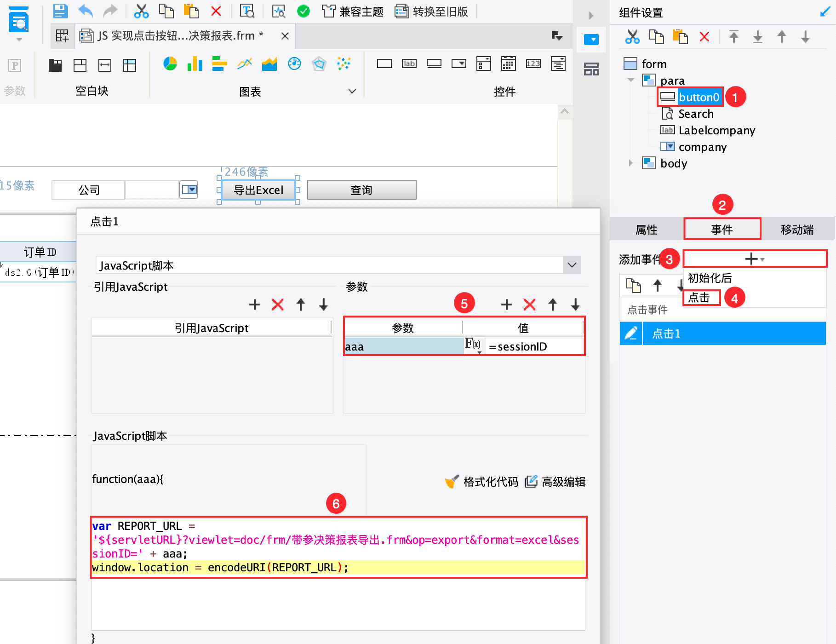Collapse the para tree node
836x644 pixels.
631,80
